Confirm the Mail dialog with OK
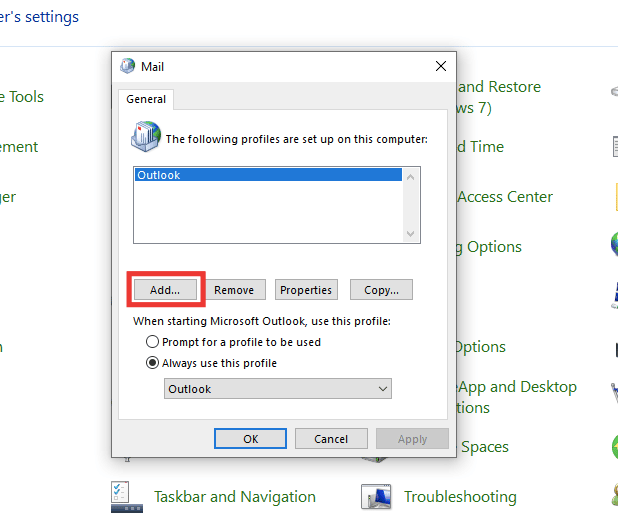This screenshot has height=526, width=618. point(250,439)
